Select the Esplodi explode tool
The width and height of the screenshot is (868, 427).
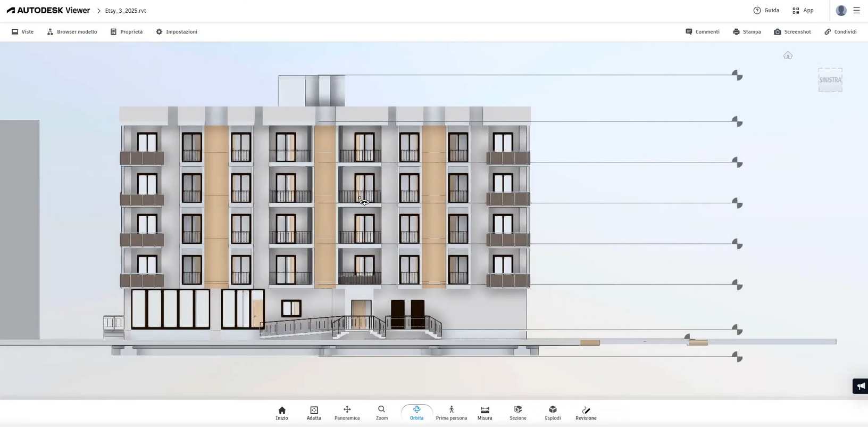pyautogui.click(x=553, y=413)
